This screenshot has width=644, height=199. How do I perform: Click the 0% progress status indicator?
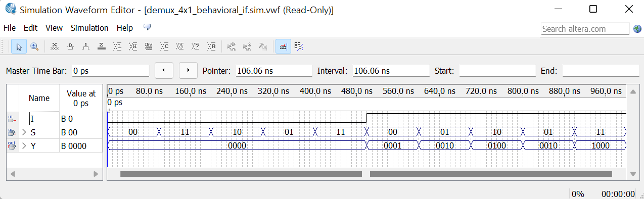(x=578, y=194)
